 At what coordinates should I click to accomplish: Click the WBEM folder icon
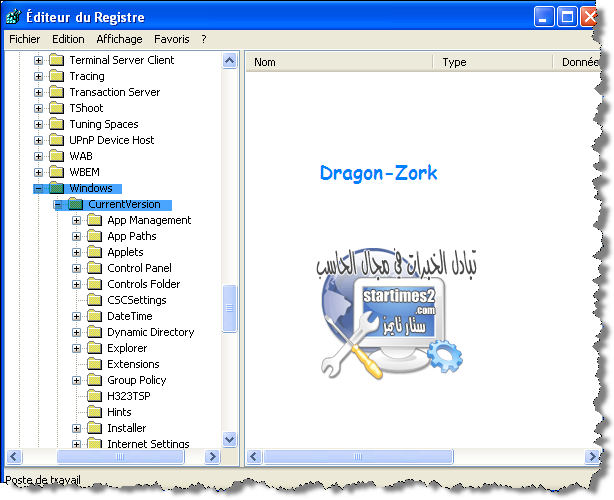[57, 172]
